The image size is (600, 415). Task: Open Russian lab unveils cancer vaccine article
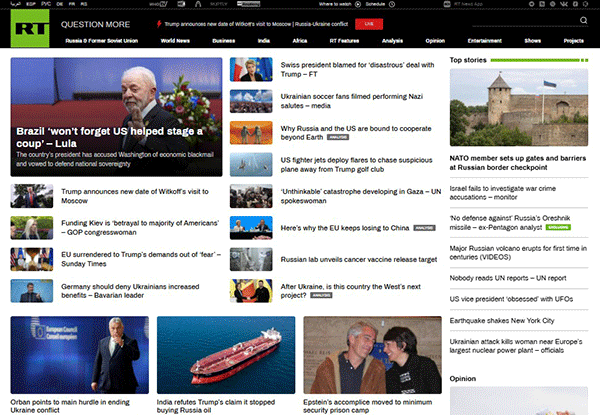click(x=359, y=259)
